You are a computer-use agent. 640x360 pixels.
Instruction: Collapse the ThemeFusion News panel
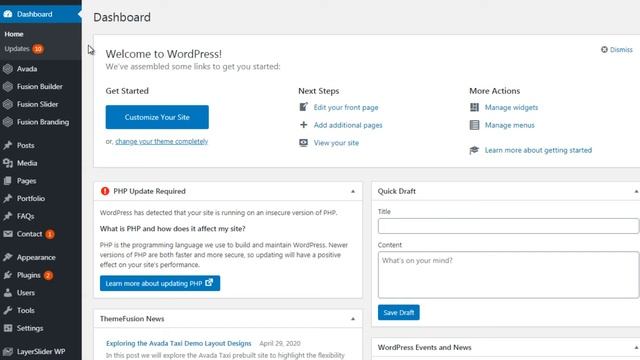pos(353,319)
